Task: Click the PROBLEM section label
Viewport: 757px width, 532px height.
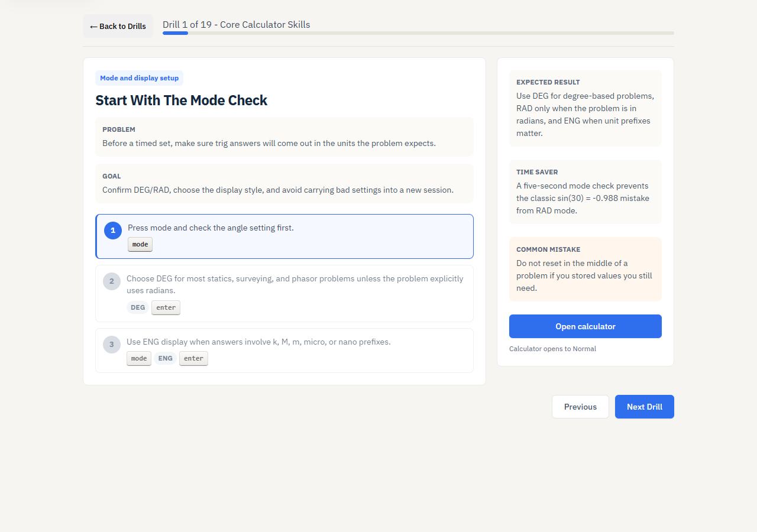Action: point(119,129)
